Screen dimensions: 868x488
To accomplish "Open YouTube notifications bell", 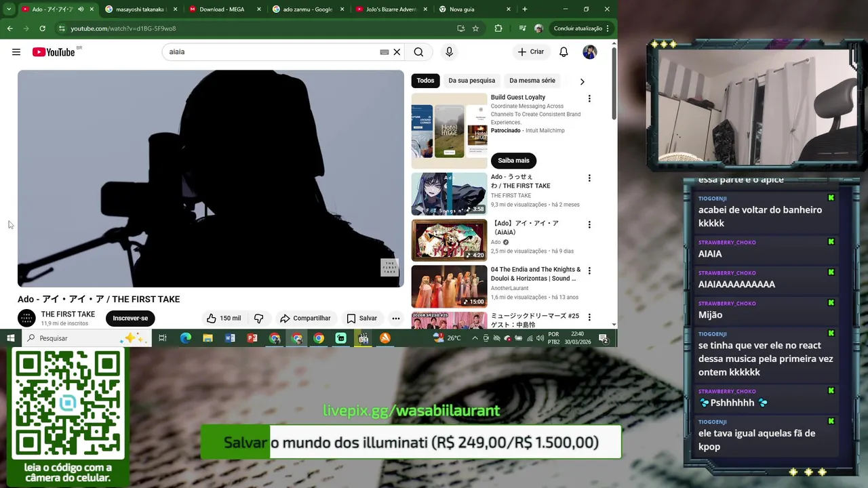I will (x=564, y=52).
